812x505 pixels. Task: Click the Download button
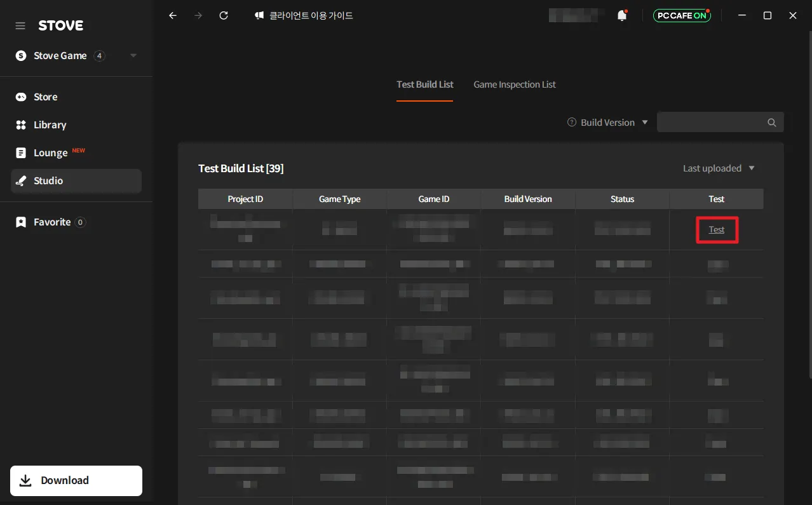76,481
